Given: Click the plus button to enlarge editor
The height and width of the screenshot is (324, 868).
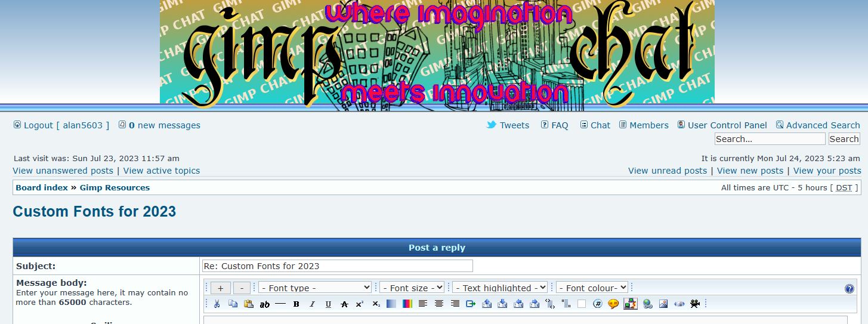Looking at the screenshot, I should pyautogui.click(x=220, y=288).
